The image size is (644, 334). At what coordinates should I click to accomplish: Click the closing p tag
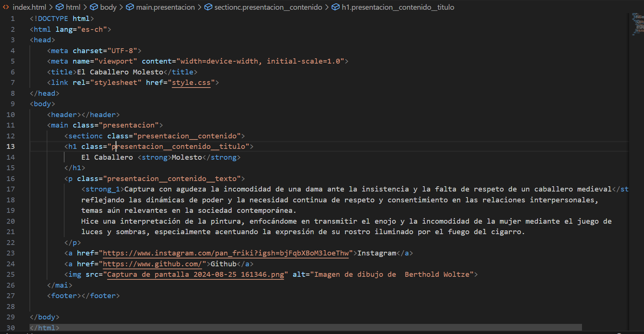(72, 243)
